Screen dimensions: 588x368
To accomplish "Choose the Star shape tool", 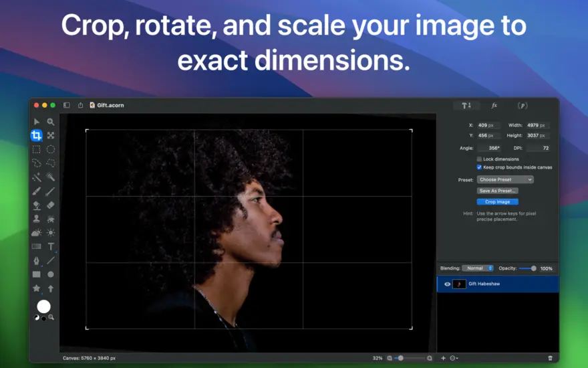I will (36, 288).
